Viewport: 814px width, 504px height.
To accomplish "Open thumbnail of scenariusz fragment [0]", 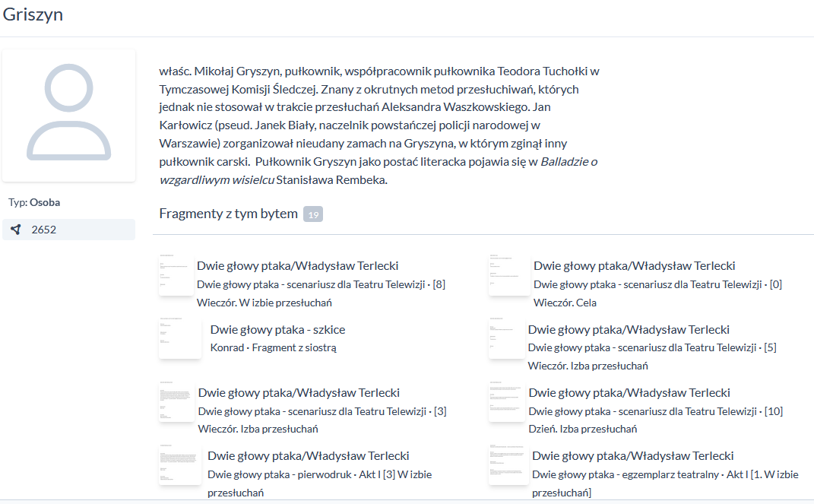I will (x=508, y=275).
